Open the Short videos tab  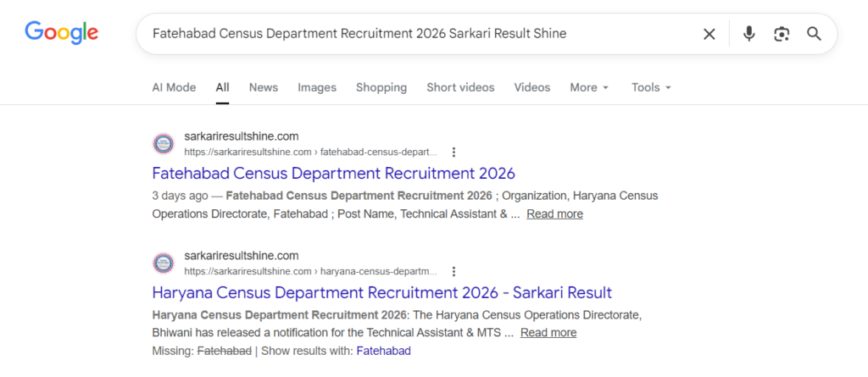click(460, 87)
